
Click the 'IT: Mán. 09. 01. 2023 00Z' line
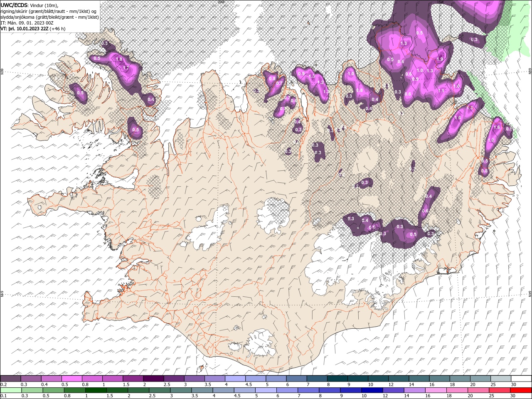(x=27, y=22)
